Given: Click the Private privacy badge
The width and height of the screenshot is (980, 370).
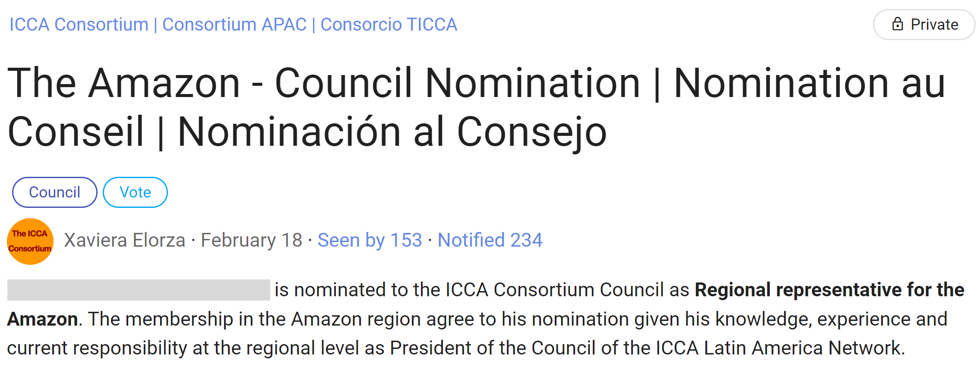Looking at the screenshot, I should tap(924, 25).
